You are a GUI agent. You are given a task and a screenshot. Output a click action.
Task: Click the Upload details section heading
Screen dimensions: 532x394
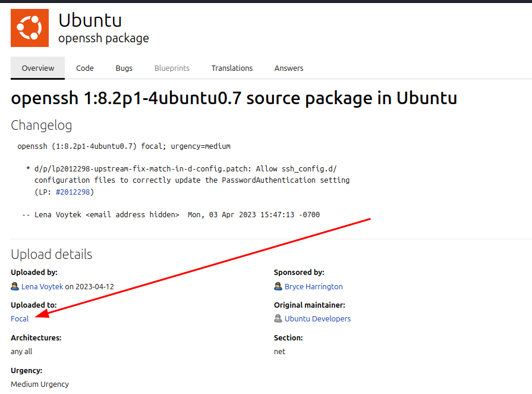pyautogui.click(x=52, y=255)
